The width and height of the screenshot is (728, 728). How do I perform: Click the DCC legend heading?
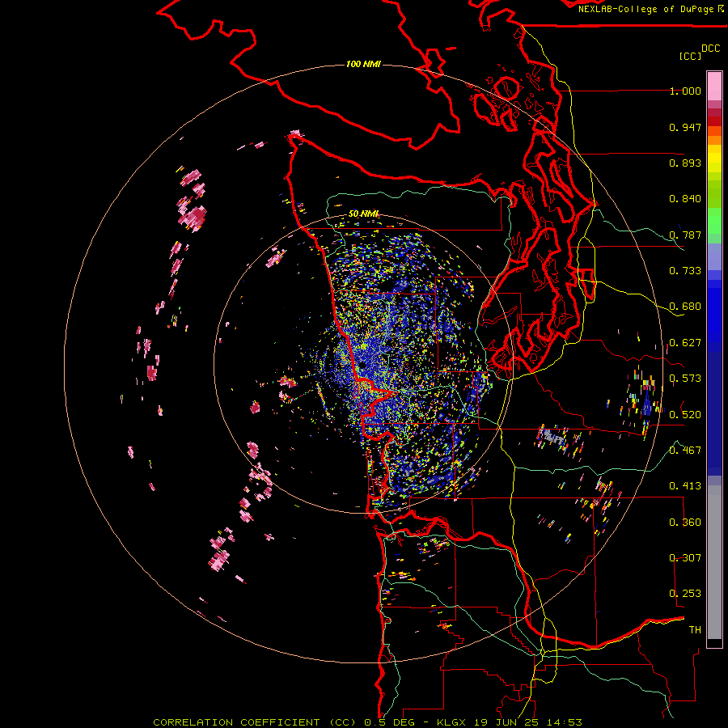point(710,49)
